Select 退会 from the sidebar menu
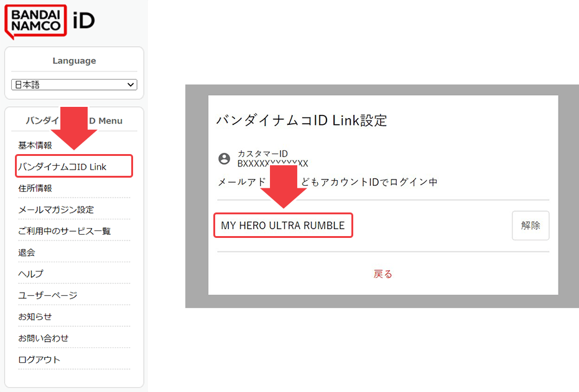This screenshot has height=392, width=579. click(x=27, y=253)
